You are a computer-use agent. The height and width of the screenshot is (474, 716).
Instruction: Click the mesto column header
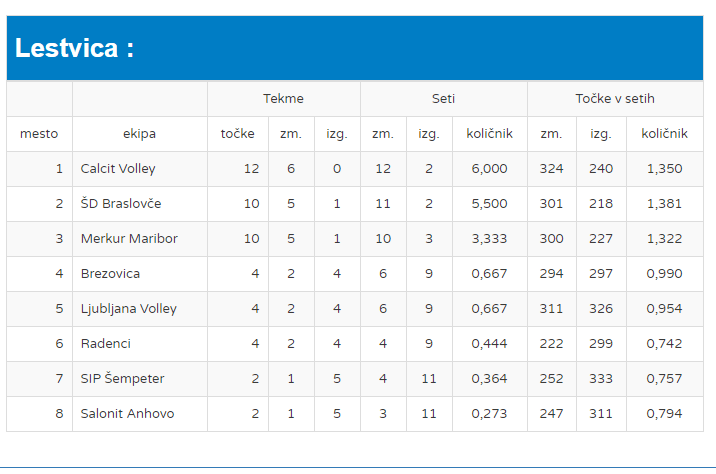(x=39, y=133)
